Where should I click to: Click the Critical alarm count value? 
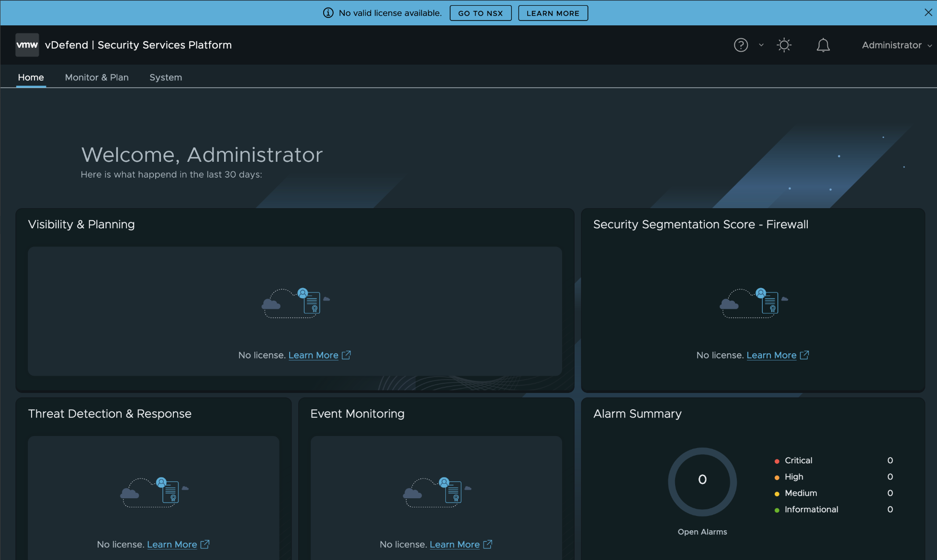[x=890, y=460]
